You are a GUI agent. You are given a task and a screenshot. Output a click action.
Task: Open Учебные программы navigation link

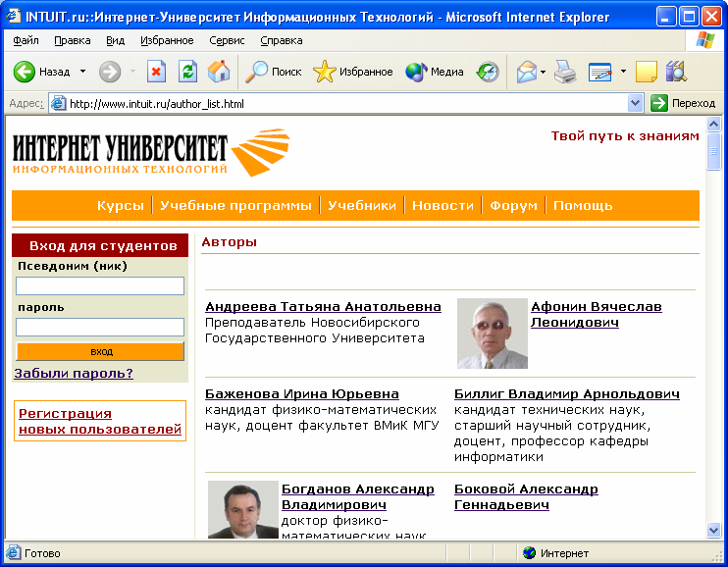pyautogui.click(x=235, y=205)
